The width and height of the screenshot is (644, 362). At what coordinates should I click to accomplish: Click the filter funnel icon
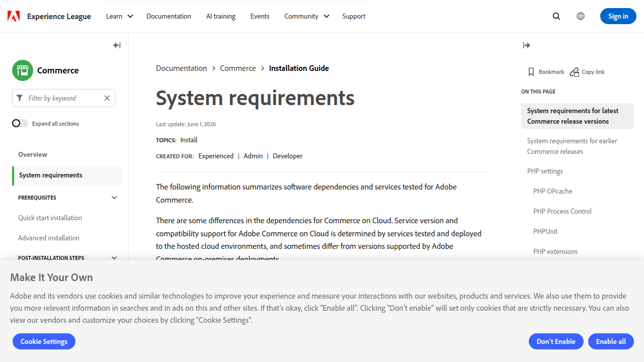click(20, 98)
